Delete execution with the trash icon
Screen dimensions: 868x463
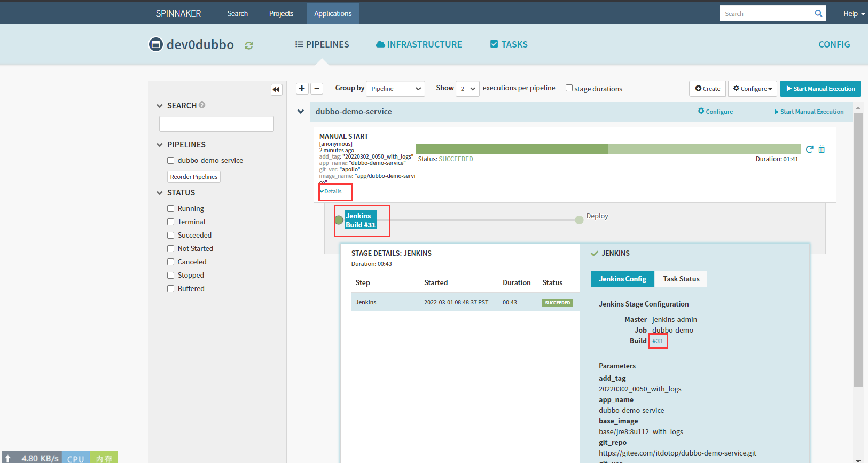tap(822, 149)
